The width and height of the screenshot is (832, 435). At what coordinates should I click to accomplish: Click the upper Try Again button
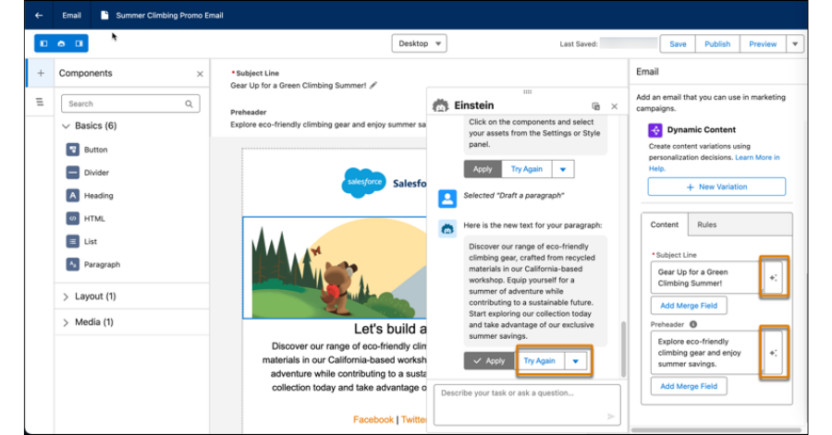(526, 169)
